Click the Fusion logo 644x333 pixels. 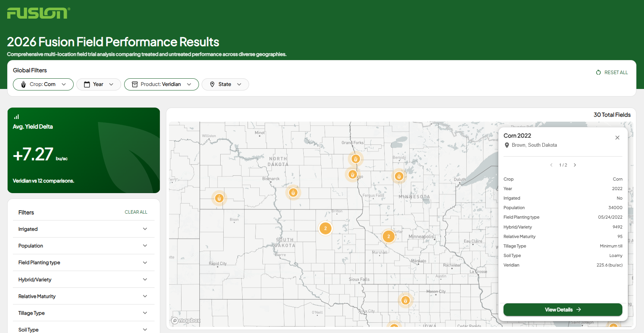[x=38, y=13]
